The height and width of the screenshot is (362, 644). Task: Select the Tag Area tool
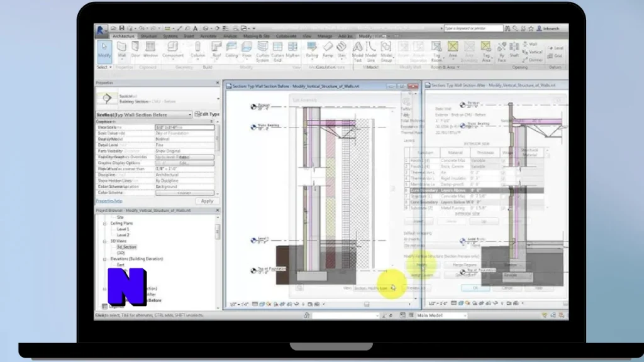click(486, 52)
